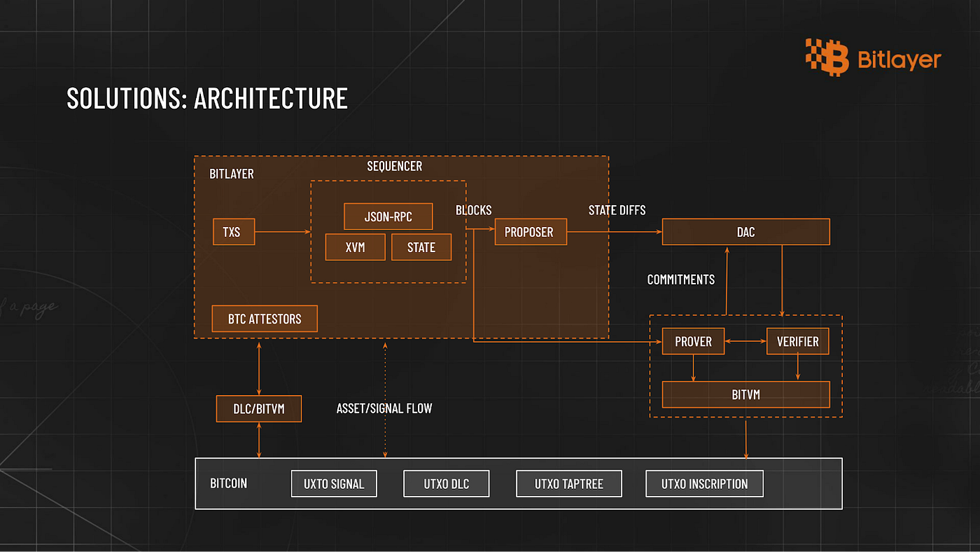980x552 pixels.
Task: Select the VERIFIER box
Action: [x=798, y=341]
